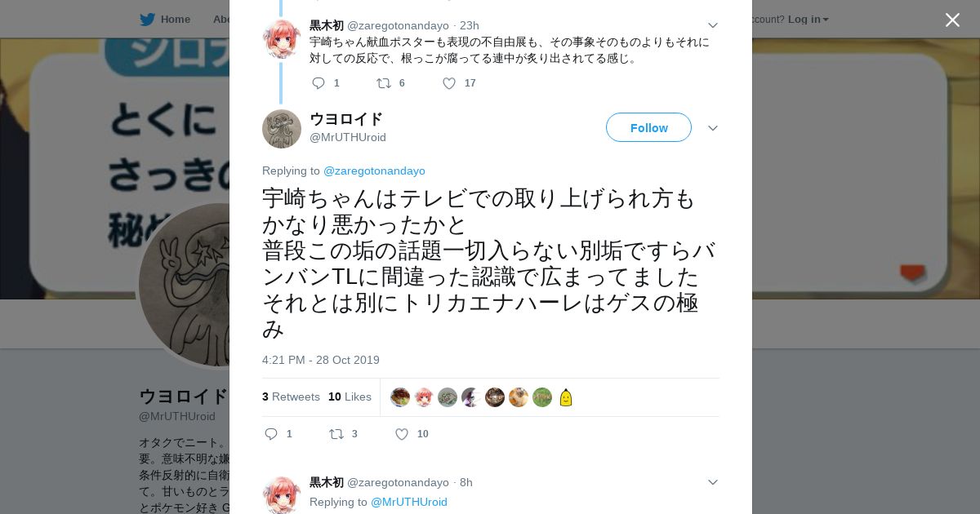980x514 pixels.
Task: View the 3 Retweets list
Action: click(x=291, y=397)
